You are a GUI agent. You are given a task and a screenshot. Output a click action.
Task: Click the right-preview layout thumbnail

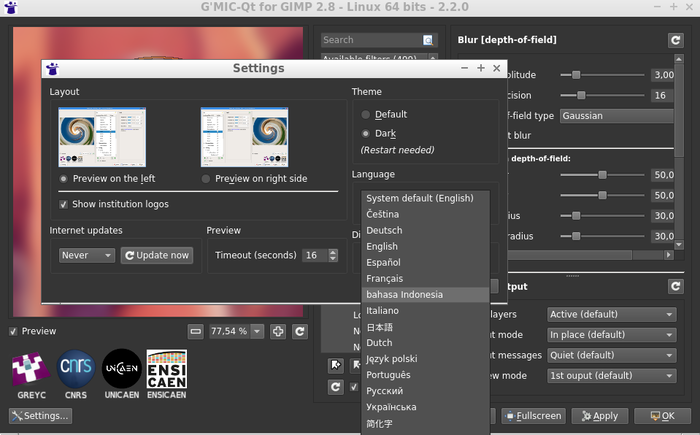click(244, 137)
